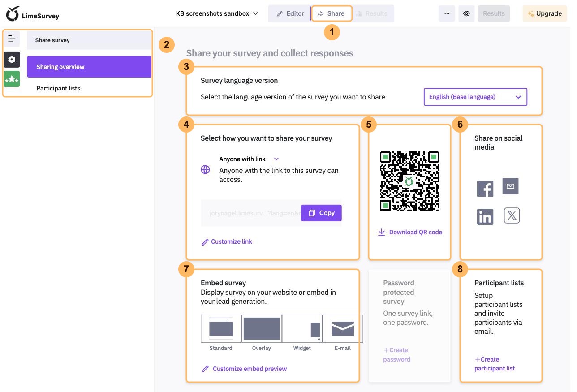Screen dimensions: 577x392
Task: Open the survey language version dropdown
Action: pos(475,97)
